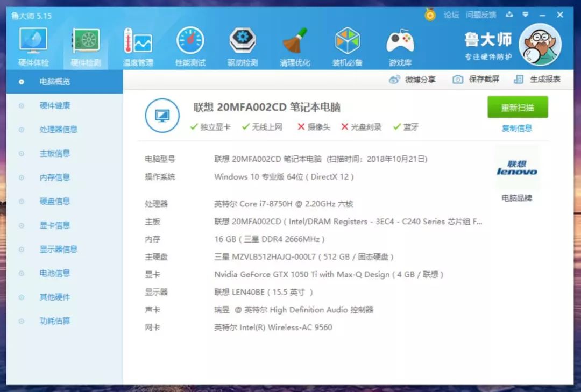
Task: Click the 生成报表 report icon
Action: point(519,79)
